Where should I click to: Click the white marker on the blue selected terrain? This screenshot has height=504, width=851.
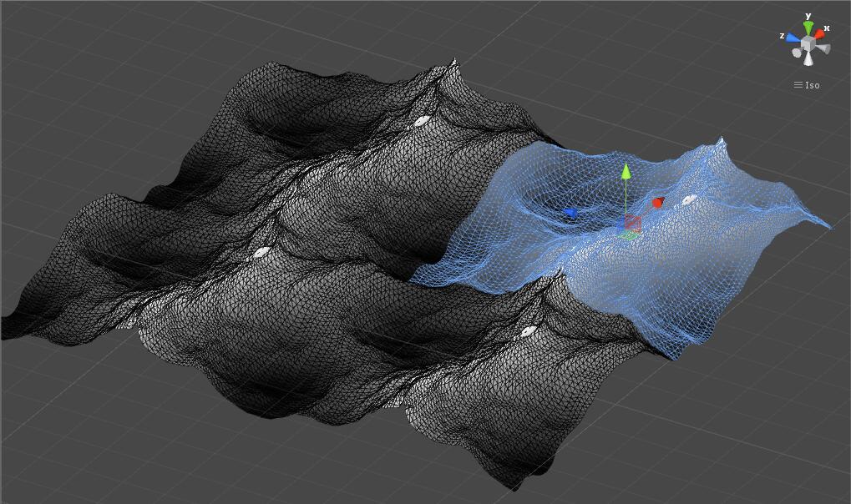689,200
